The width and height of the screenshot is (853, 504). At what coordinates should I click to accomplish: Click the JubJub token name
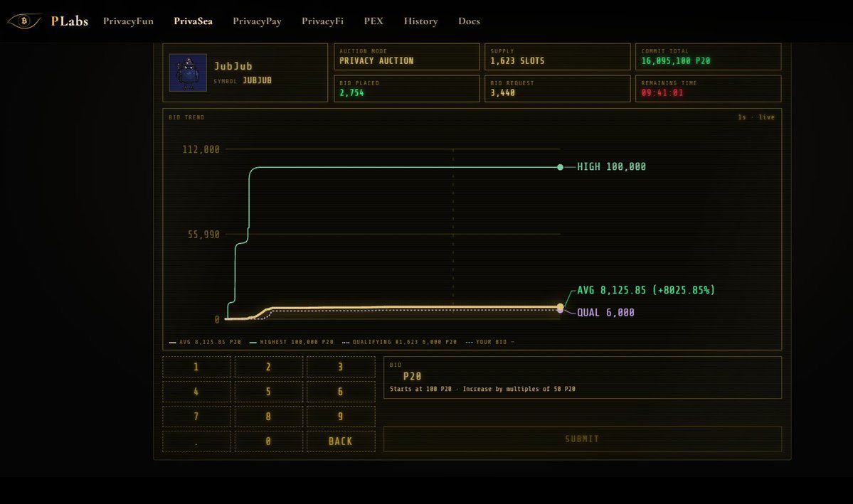tap(233, 66)
